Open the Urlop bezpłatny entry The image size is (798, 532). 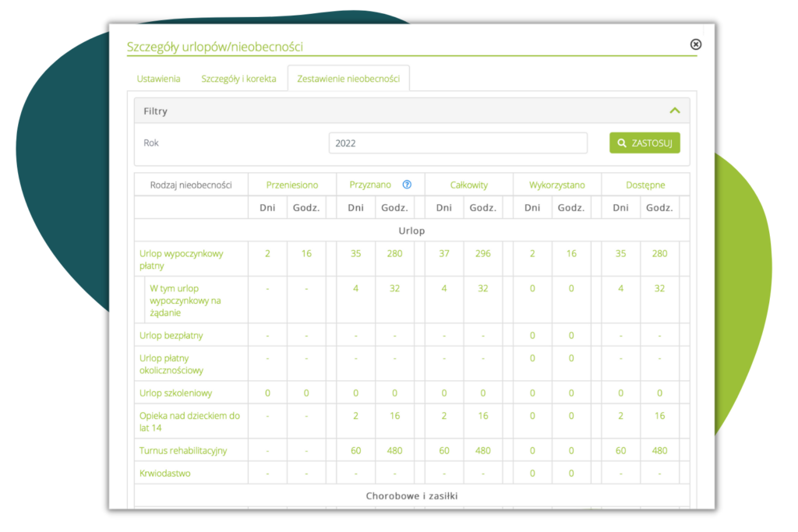171,335
